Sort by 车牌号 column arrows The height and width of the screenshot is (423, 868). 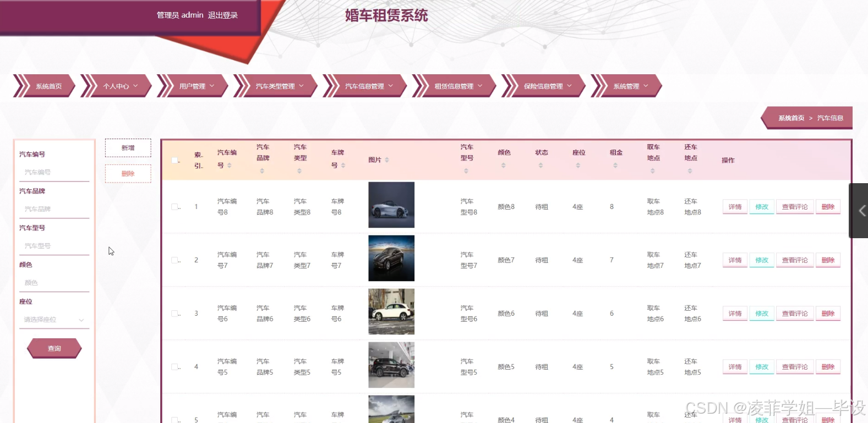click(343, 166)
